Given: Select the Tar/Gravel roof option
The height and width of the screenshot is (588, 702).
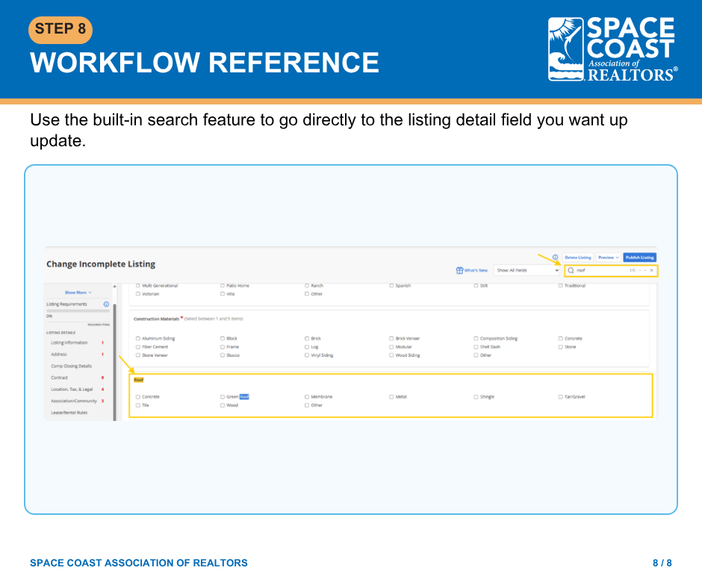Looking at the screenshot, I should click(561, 397).
